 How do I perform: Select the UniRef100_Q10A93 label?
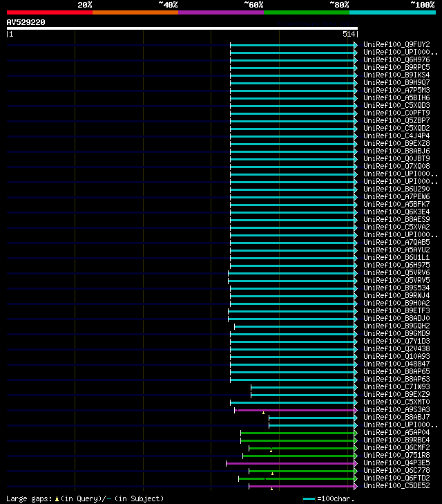(396, 357)
